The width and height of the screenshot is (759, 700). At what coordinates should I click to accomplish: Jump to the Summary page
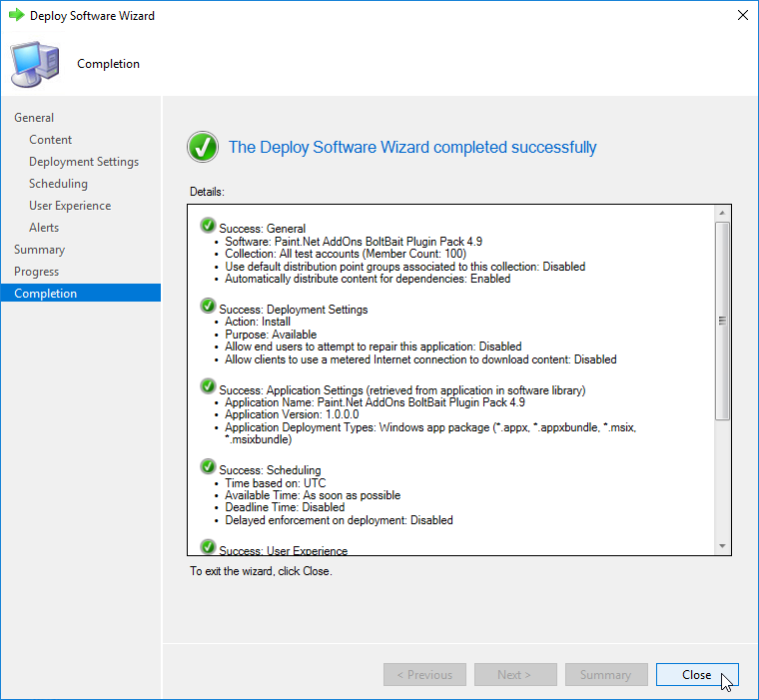click(x=39, y=250)
